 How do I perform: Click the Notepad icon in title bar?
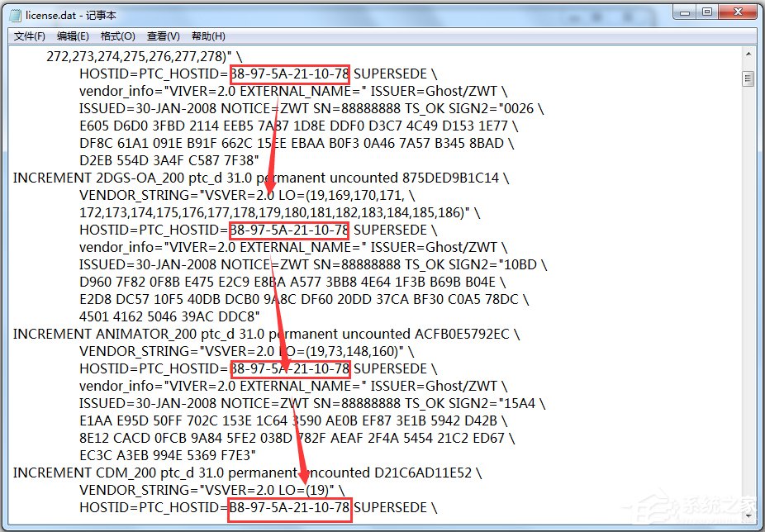coord(16,15)
